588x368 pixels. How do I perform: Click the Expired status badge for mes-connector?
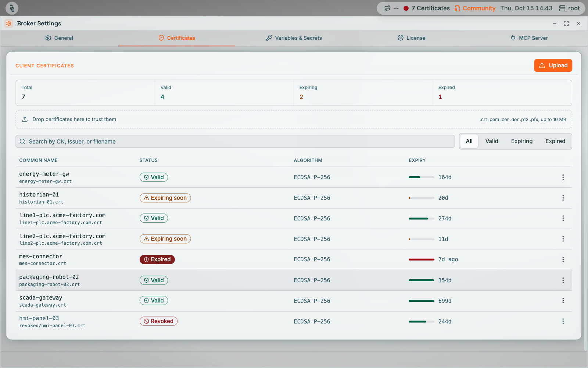157,259
